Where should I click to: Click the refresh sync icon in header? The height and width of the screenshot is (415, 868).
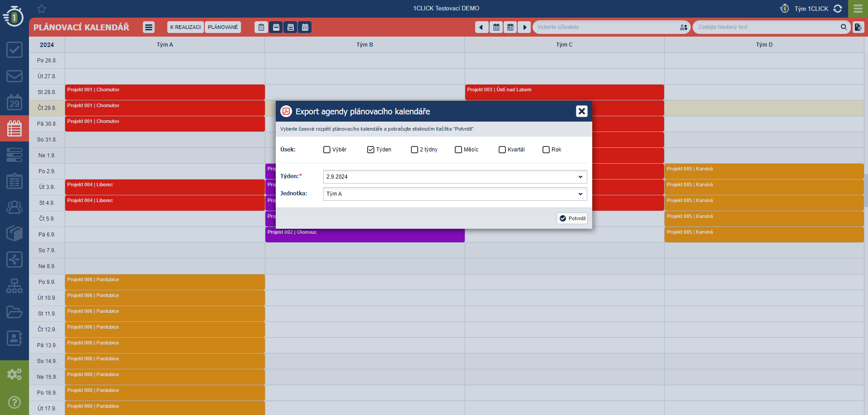(x=838, y=9)
